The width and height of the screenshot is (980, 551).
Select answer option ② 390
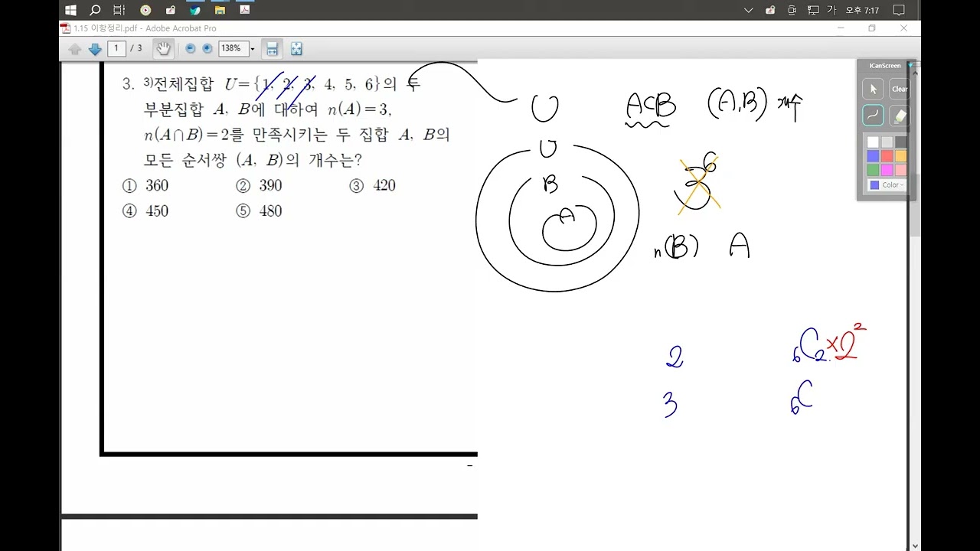[x=259, y=185]
